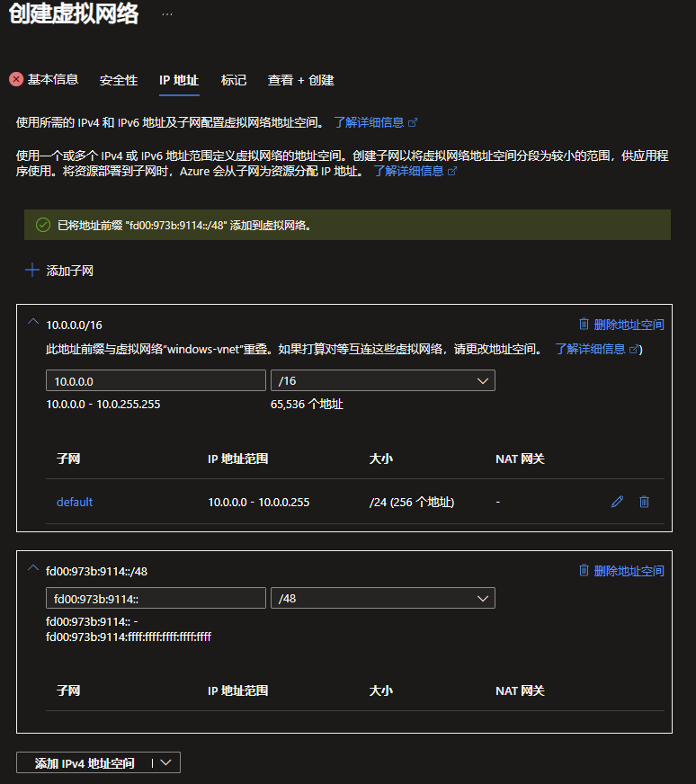Click the green success check icon
Screen dimensions: 696x784
[x=42, y=225]
